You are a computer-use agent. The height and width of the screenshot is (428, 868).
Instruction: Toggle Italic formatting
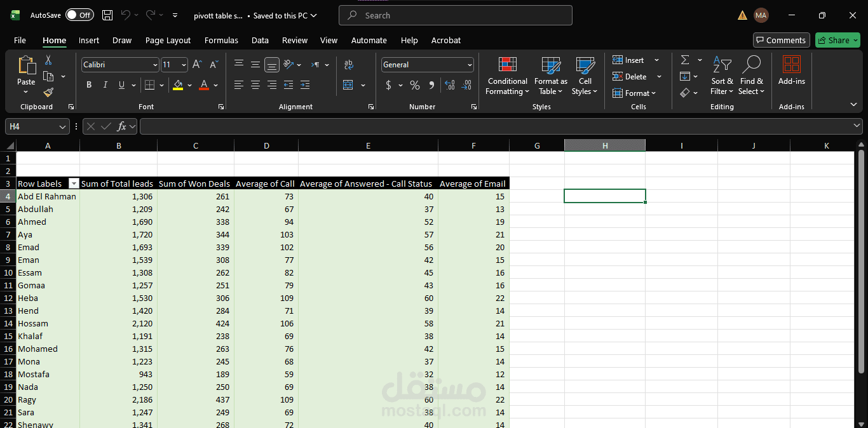pos(105,85)
